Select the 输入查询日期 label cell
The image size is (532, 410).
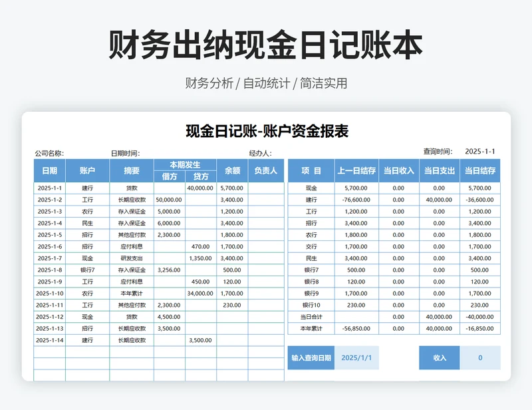(x=311, y=357)
